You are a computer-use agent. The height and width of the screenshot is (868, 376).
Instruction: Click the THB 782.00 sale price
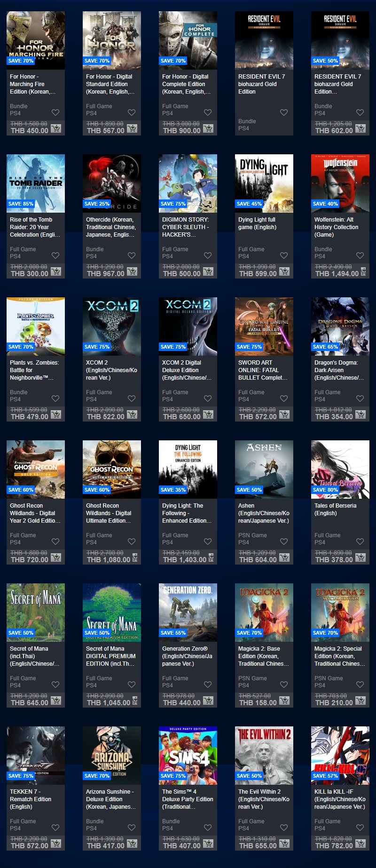click(x=334, y=846)
